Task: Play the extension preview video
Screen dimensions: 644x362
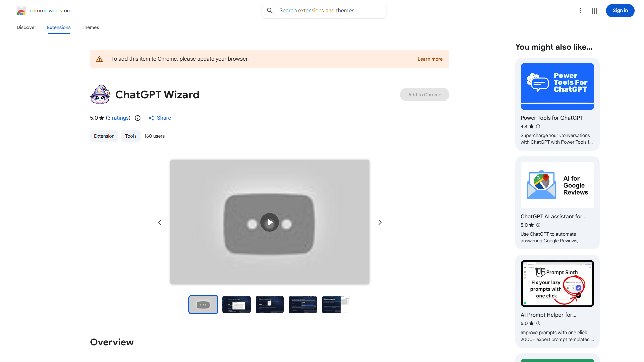Action: pos(270,222)
